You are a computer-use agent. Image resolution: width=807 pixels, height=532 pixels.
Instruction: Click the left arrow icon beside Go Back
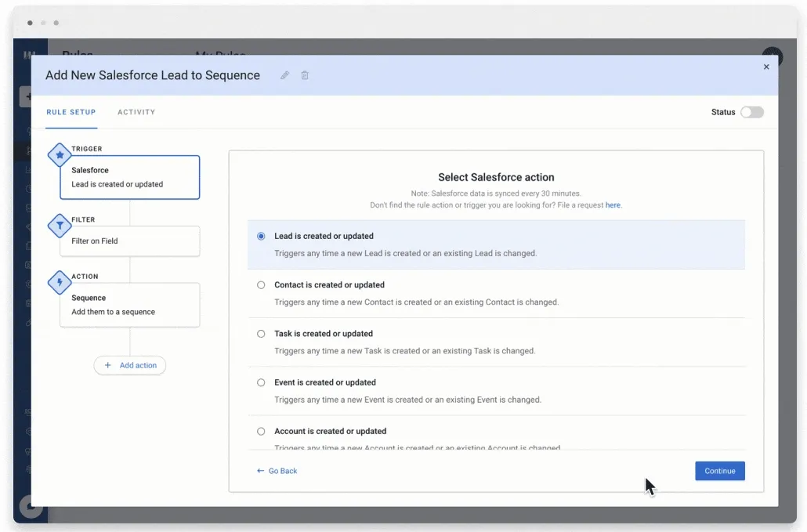(260, 471)
